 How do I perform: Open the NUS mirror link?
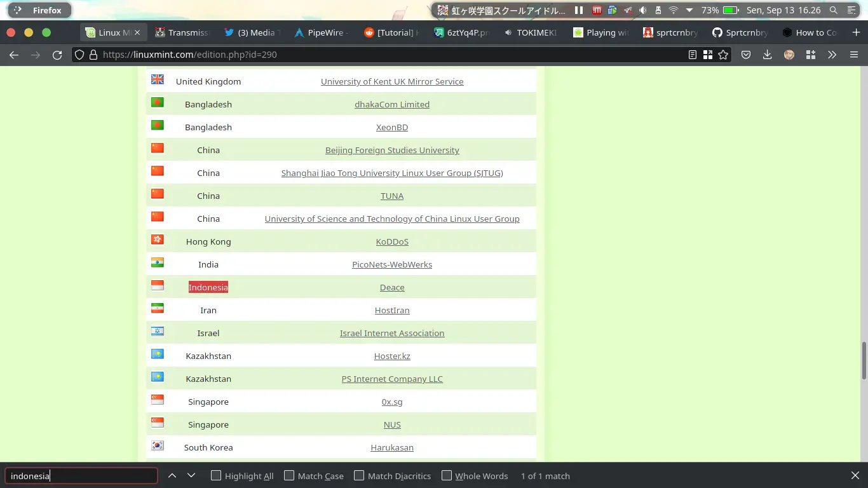(392, 424)
